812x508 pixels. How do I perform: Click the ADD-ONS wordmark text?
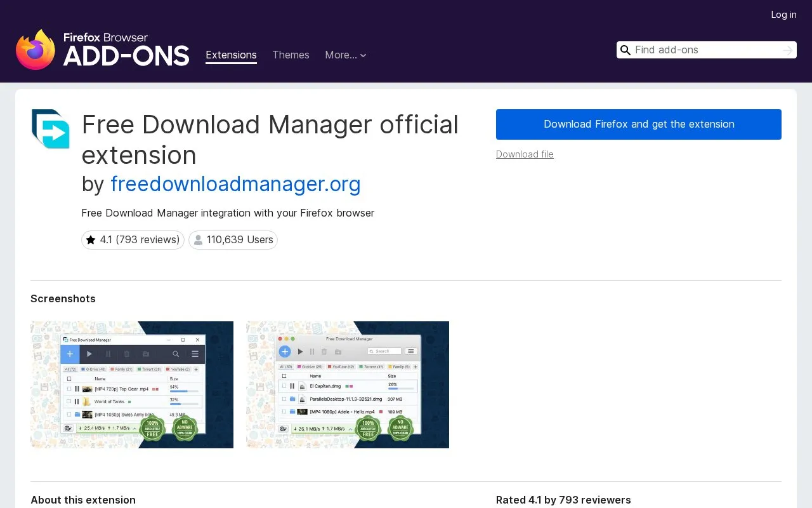(126, 57)
